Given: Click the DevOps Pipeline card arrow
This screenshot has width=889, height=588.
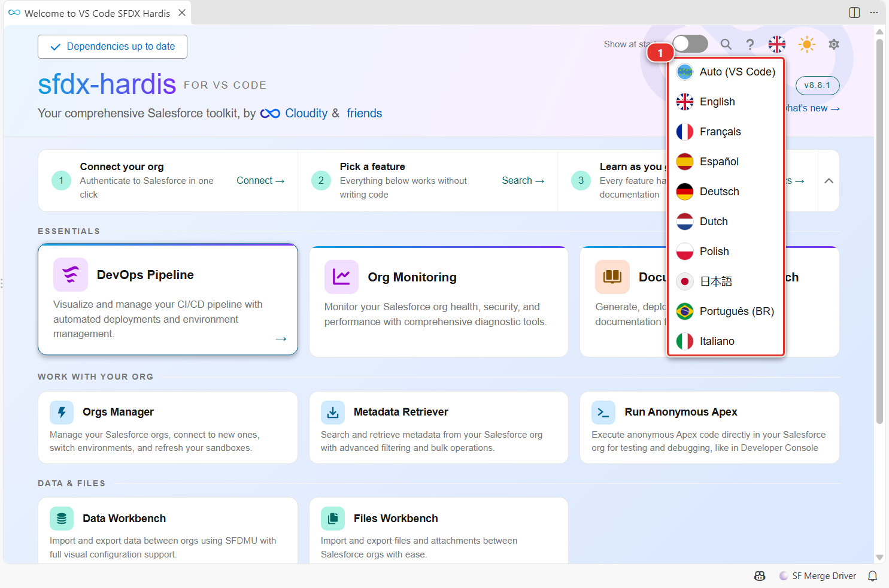Looking at the screenshot, I should click(x=281, y=339).
